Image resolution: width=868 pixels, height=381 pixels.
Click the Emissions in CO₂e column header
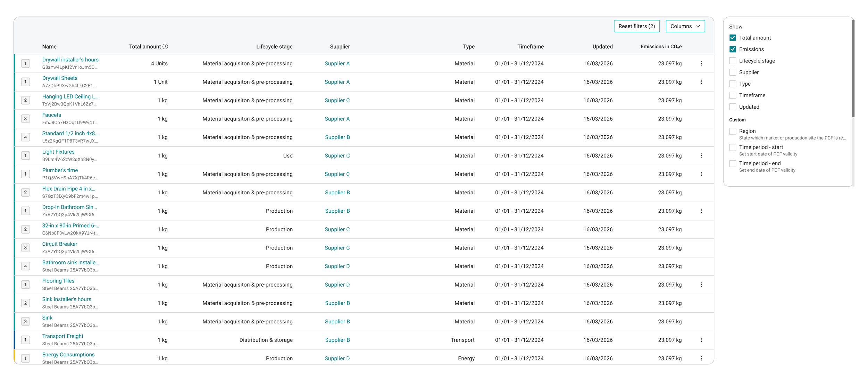(x=661, y=46)
